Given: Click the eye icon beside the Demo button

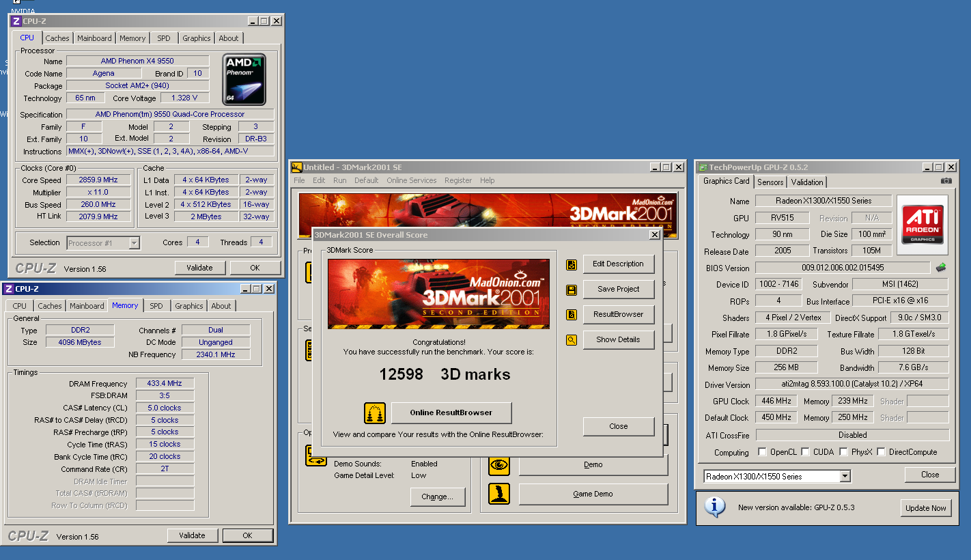Looking at the screenshot, I should click(x=499, y=465).
